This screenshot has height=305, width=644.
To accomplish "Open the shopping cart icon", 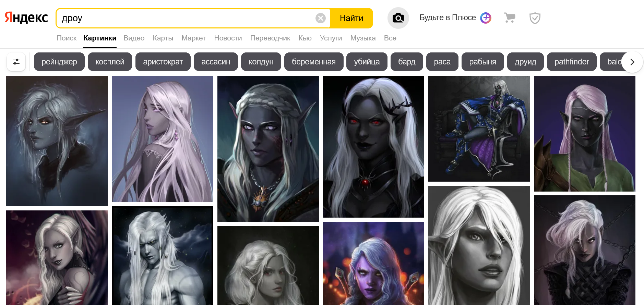I will tap(510, 18).
